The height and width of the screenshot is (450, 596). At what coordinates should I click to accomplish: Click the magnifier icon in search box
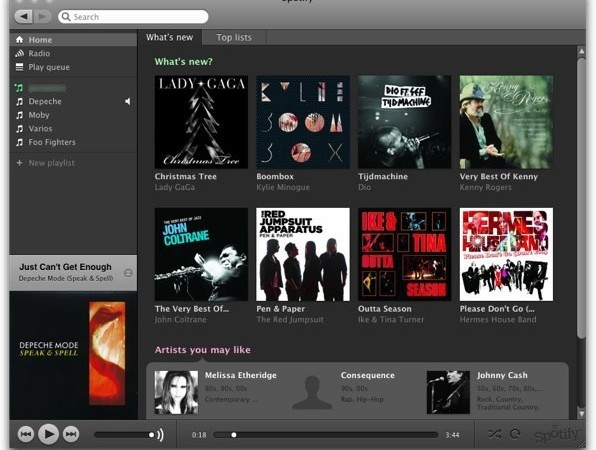66,17
